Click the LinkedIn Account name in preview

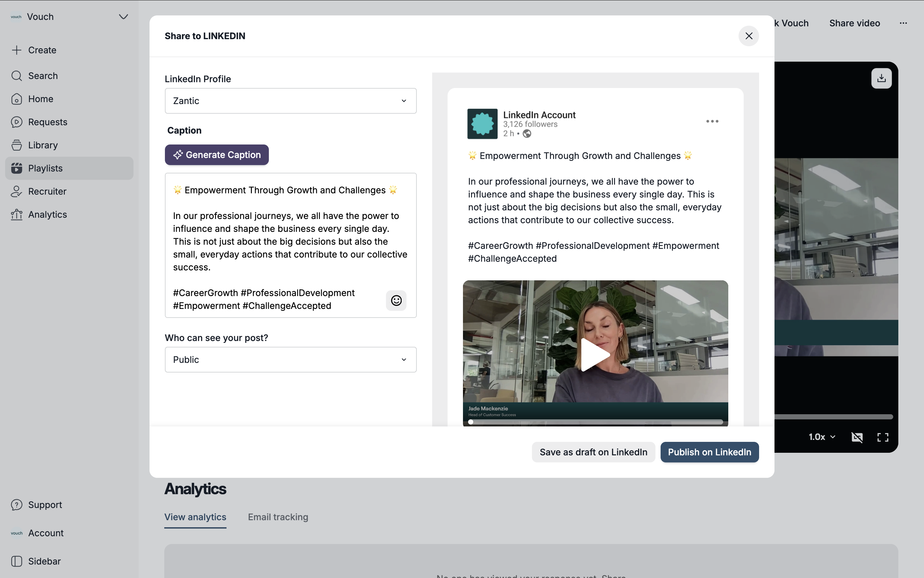pyautogui.click(x=539, y=115)
